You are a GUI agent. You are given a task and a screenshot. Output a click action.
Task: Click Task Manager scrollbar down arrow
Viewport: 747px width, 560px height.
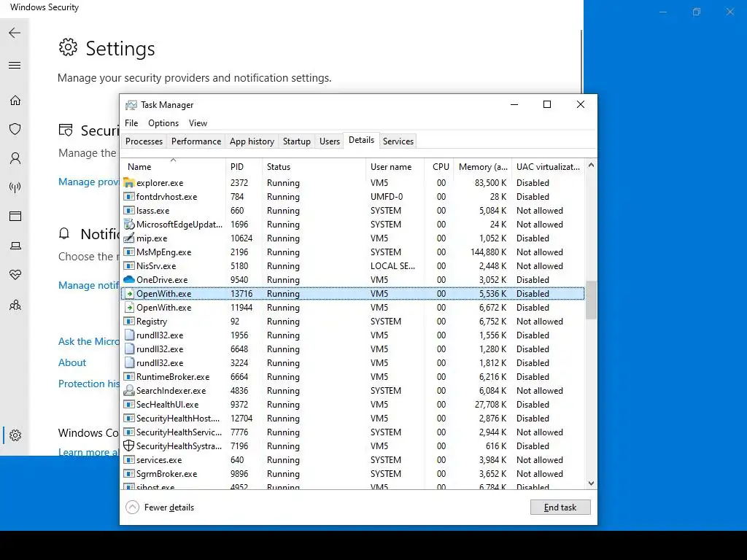pyautogui.click(x=591, y=483)
